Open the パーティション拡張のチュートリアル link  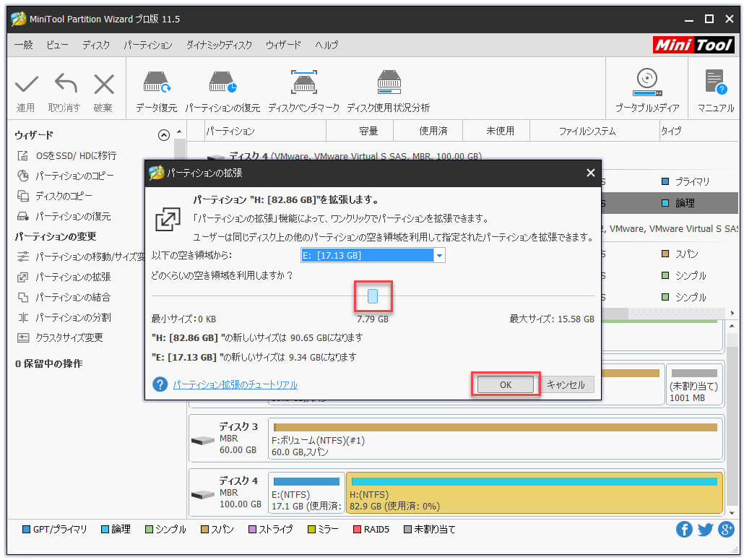[x=235, y=385]
